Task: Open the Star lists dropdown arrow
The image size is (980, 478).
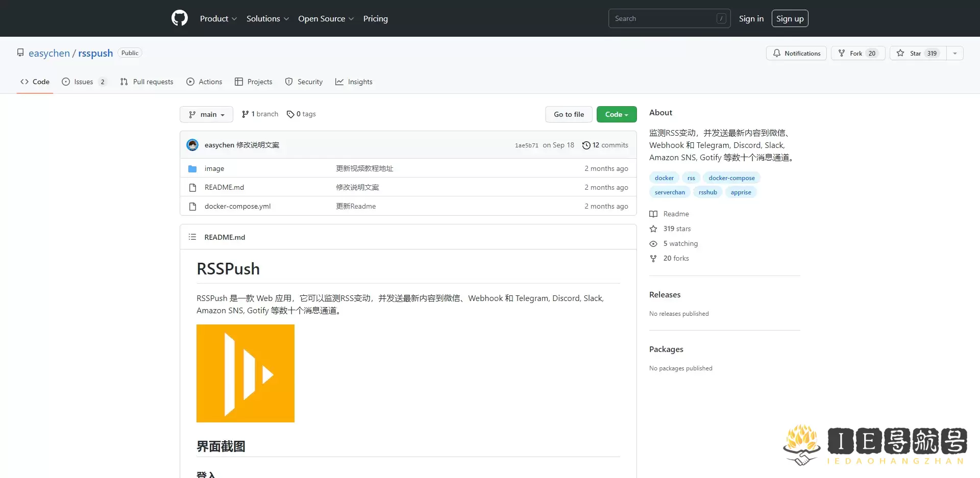Action: tap(954, 54)
